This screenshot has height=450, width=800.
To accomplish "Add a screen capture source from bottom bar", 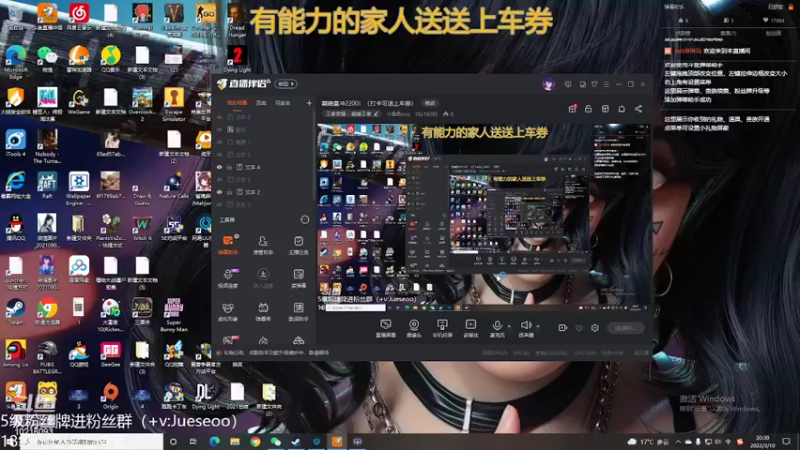I will click(x=386, y=328).
